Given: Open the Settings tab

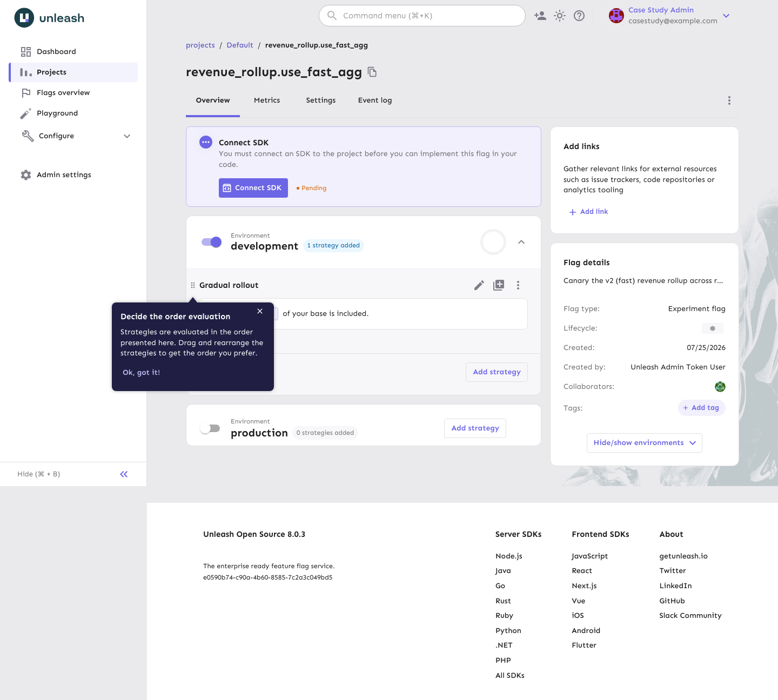Looking at the screenshot, I should [321, 100].
